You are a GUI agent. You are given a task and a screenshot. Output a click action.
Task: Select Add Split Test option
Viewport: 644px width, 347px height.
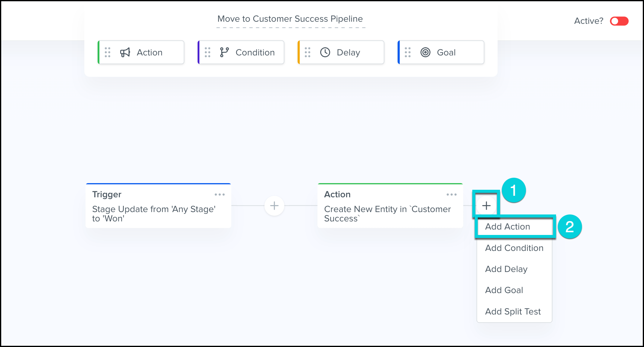point(513,311)
